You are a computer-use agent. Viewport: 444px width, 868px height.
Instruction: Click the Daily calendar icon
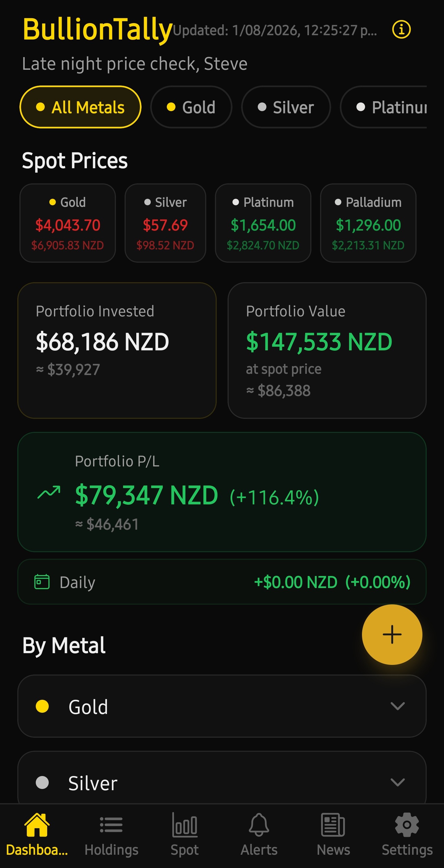point(42,582)
